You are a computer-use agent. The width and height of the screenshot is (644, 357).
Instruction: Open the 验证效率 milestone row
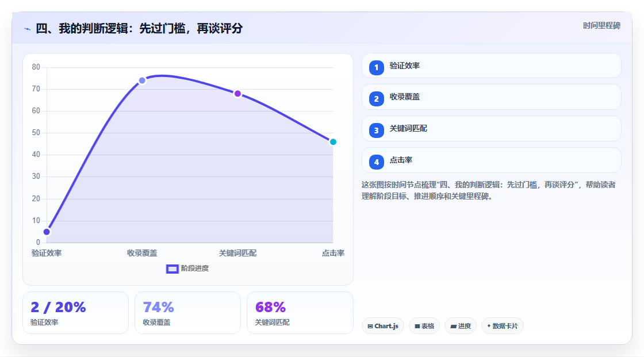pyautogui.click(x=491, y=66)
